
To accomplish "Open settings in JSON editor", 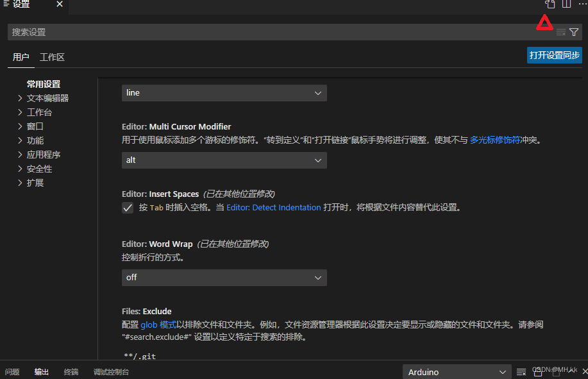I will (550, 4).
